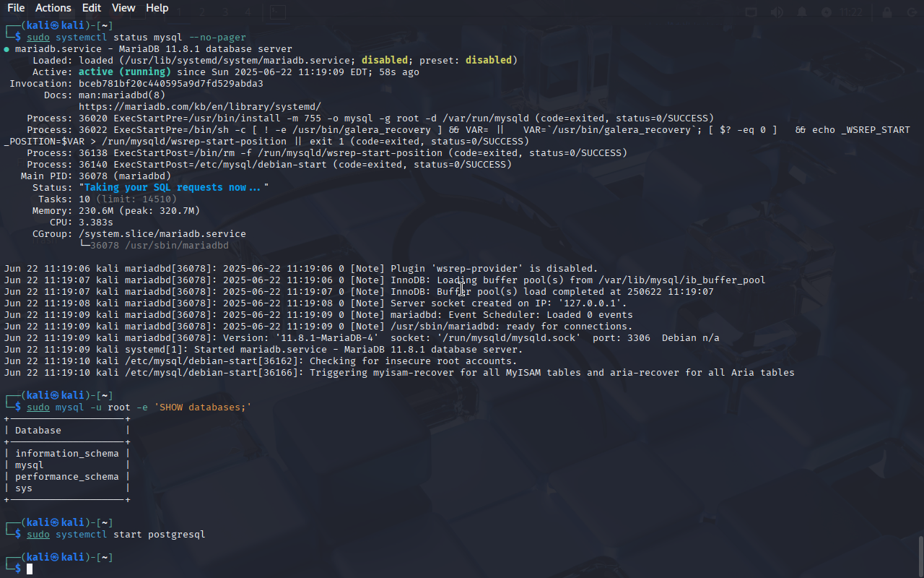
Task: Click the CGroup path /system.slice/mariadb.service
Action: tap(162, 234)
